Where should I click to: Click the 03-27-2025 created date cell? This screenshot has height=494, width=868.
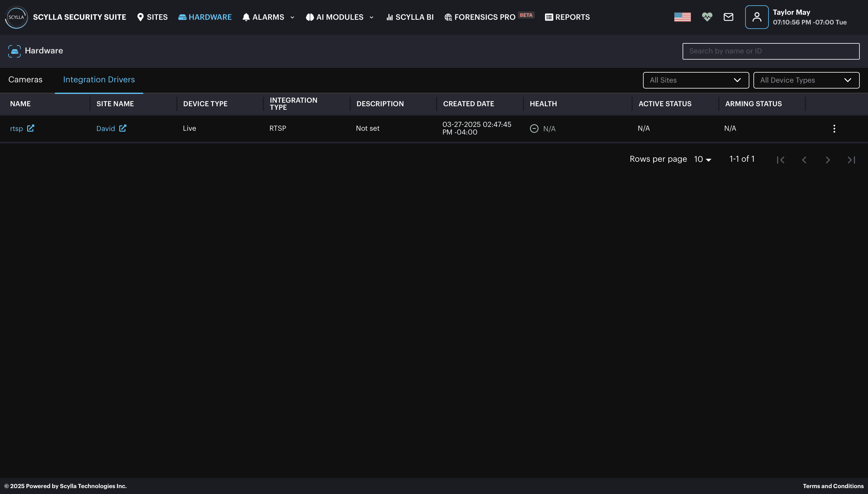pyautogui.click(x=477, y=128)
